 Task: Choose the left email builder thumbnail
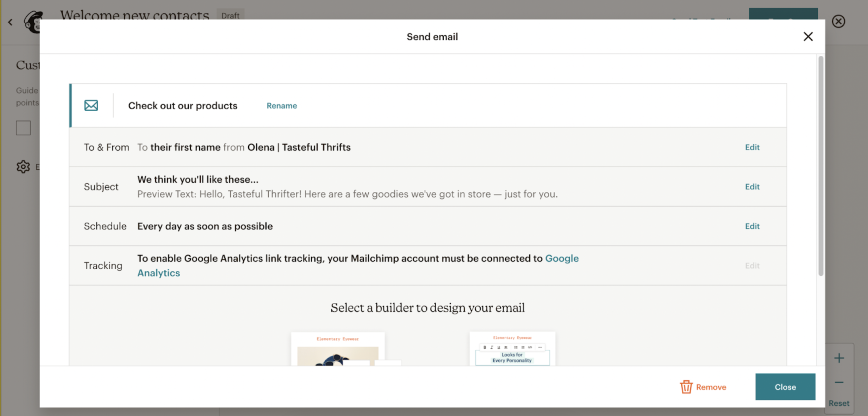338,349
